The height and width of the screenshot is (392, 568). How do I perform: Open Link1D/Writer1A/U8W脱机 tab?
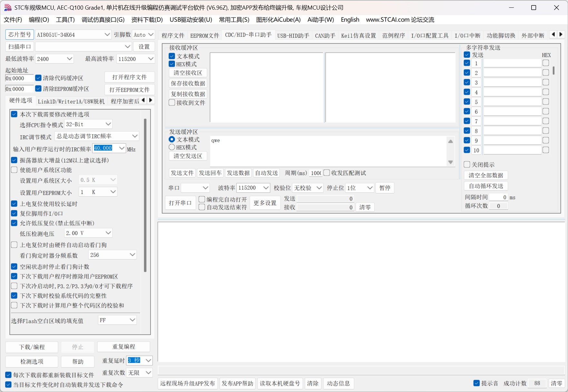coord(71,101)
